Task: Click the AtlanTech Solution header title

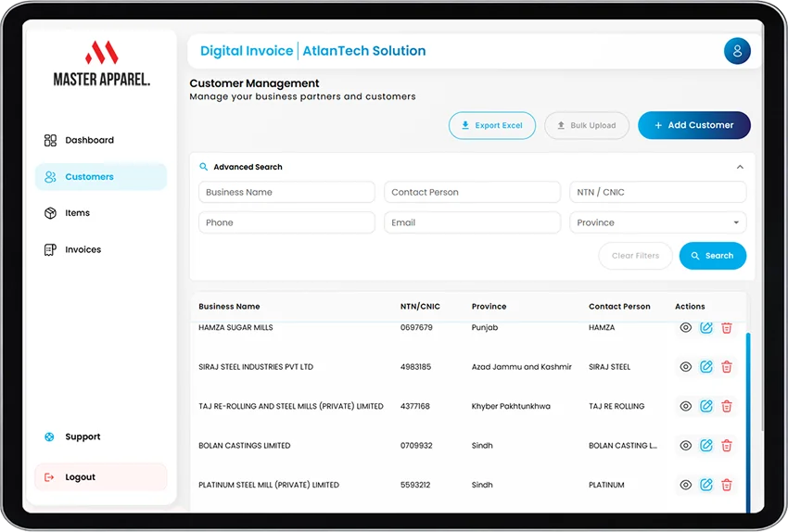Action: pyautogui.click(x=363, y=51)
